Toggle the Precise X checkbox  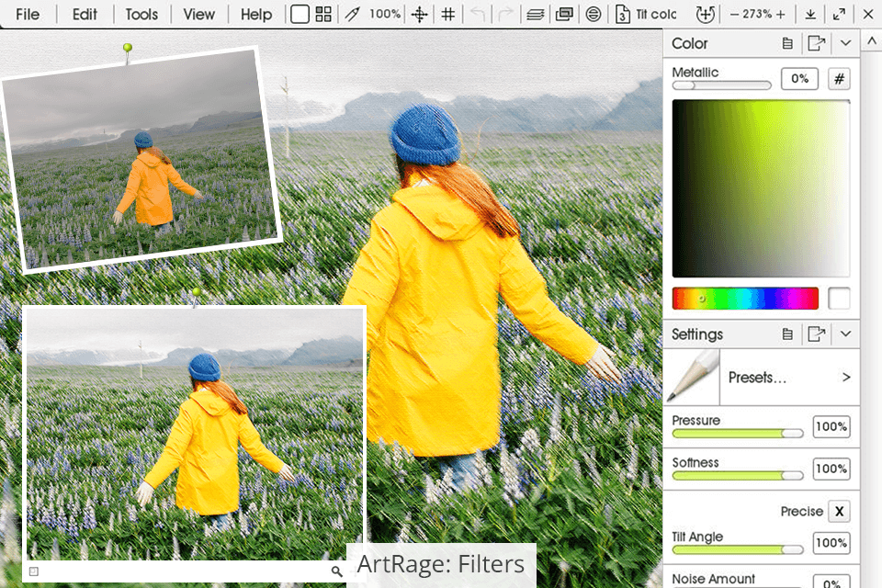(x=839, y=511)
